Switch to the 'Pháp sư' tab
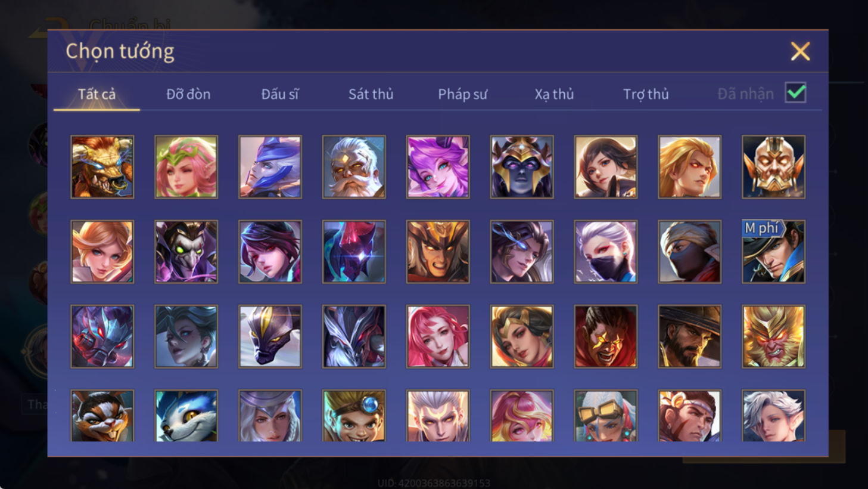This screenshot has width=868, height=489. point(463,94)
